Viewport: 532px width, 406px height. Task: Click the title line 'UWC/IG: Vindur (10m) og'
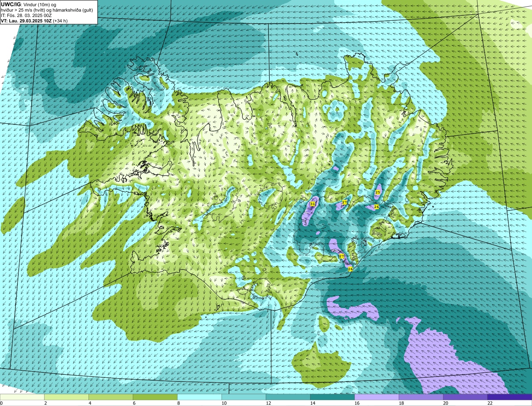coord(27,5)
